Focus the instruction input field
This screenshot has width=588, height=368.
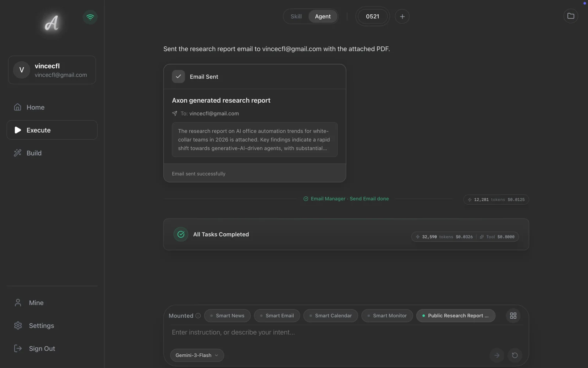pos(345,332)
